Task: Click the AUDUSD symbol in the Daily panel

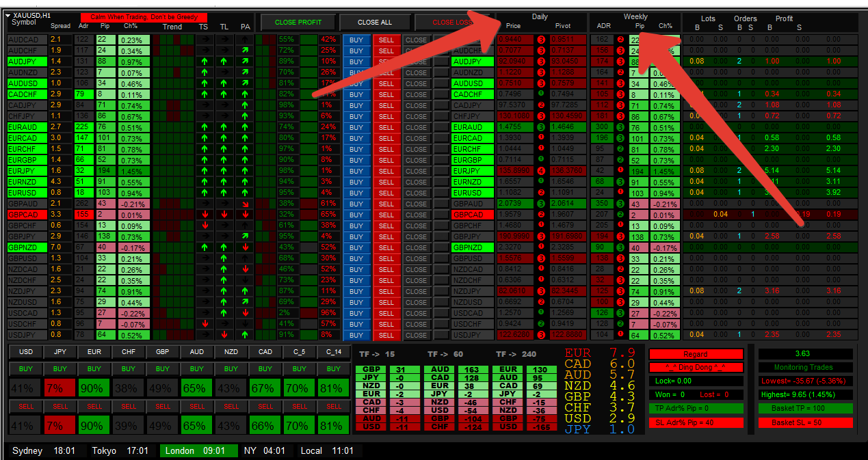Action: [x=472, y=84]
